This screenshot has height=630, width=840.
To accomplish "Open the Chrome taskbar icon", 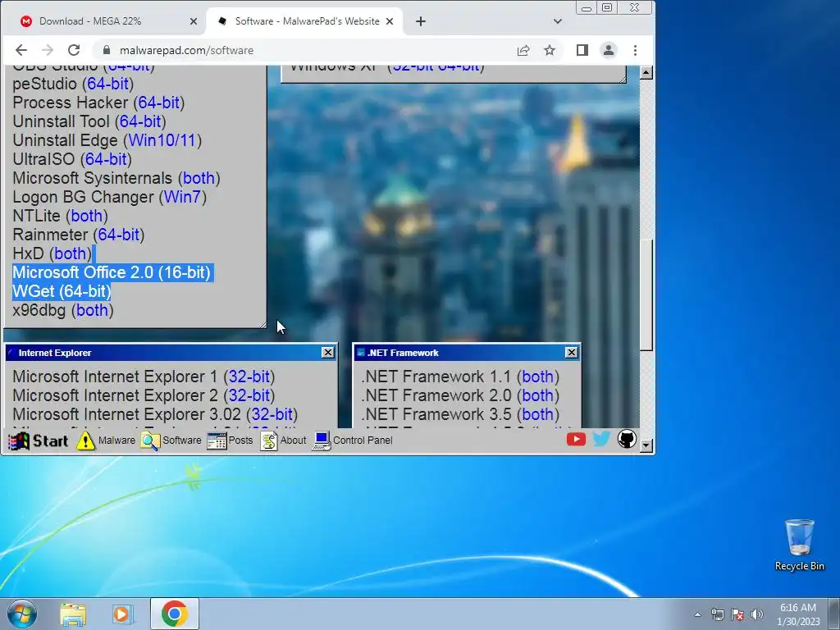I will (x=175, y=614).
